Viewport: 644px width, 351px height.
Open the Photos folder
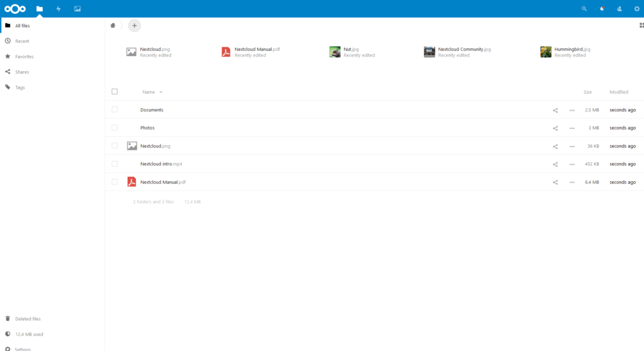coord(147,128)
